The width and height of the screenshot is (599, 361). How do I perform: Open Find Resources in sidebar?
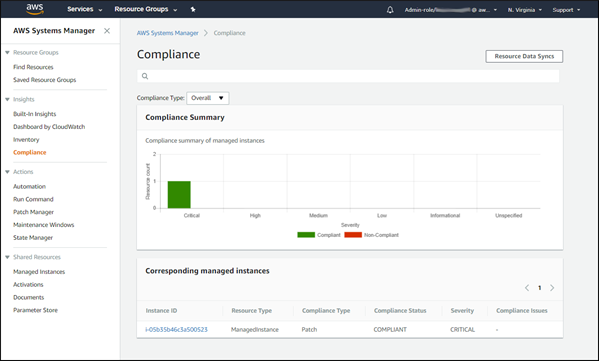[33, 67]
